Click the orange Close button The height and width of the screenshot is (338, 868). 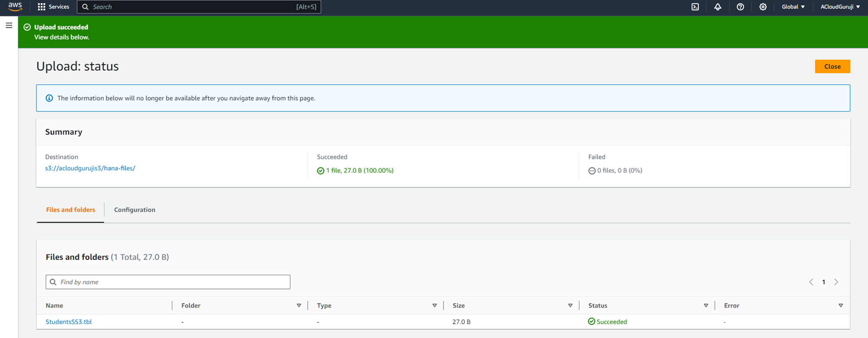coord(832,66)
